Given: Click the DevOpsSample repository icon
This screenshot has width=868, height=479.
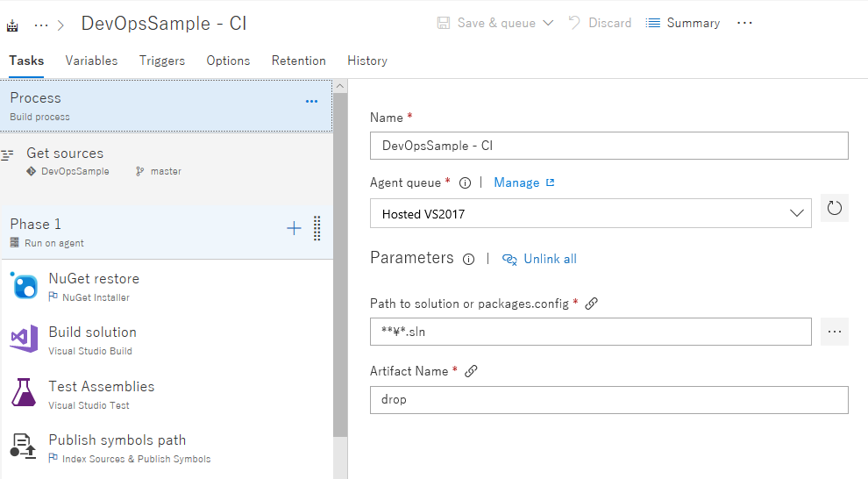Looking at the screenshot, I should [31, 171].
